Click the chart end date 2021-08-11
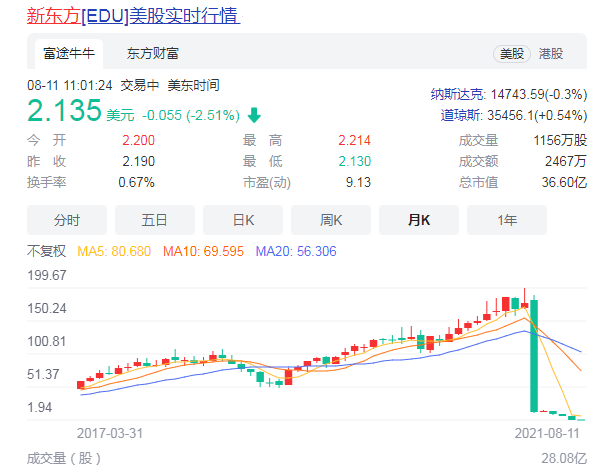Screen dimensions: 596x470 tap(547, 433)
